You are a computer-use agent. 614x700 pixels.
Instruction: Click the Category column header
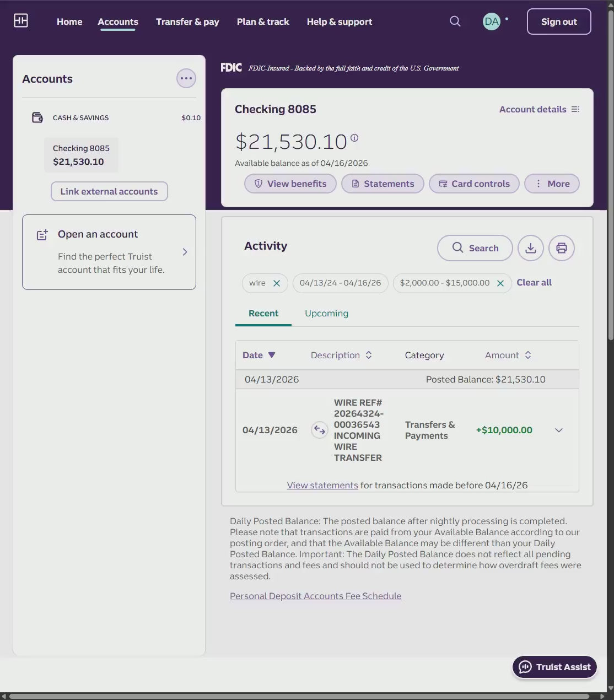[424, 355]
